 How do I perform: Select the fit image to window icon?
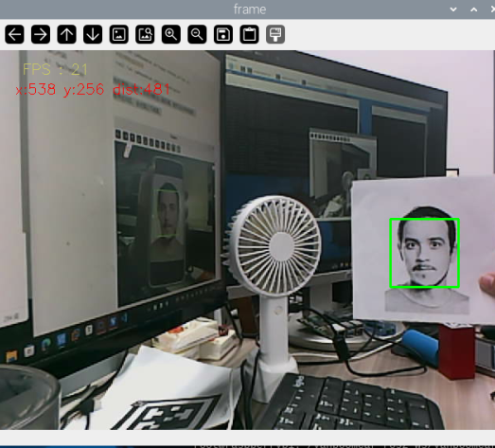tap(145, 34)
